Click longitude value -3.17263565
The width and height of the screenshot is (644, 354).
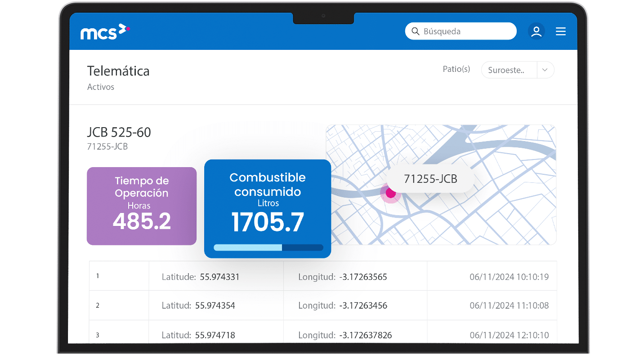click(x=363, y=277)
